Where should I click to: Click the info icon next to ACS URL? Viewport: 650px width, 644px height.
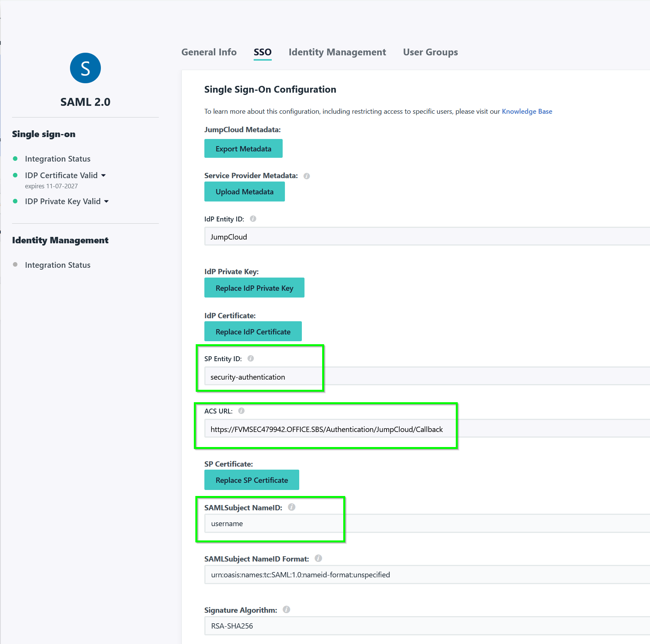pos(241,411)
